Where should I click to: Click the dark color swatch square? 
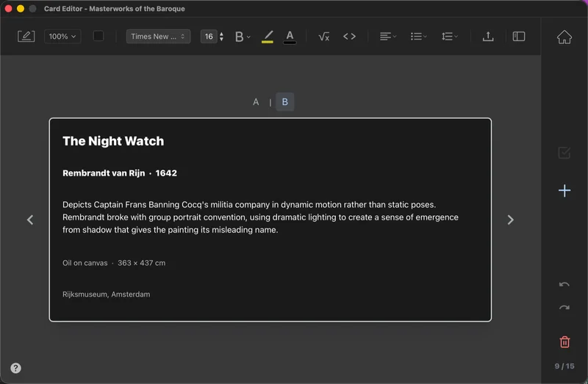pyautogui.click(x=98, y=36)
